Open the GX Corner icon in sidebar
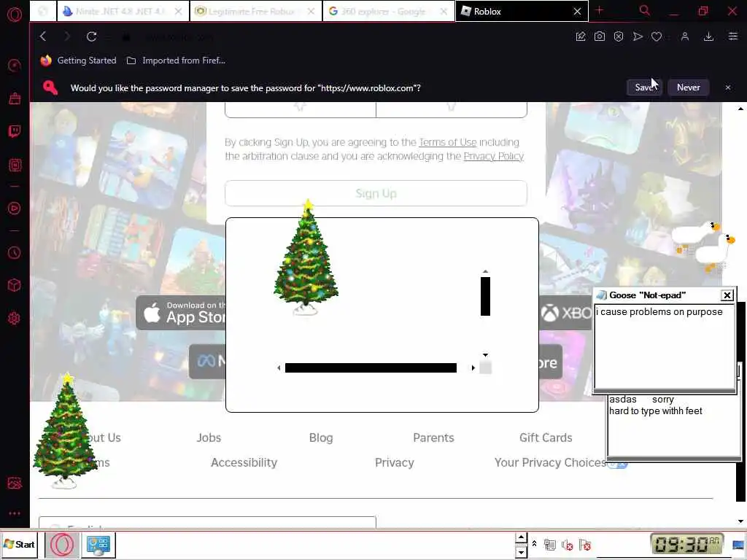747x560 pixels. pos(15,98)
